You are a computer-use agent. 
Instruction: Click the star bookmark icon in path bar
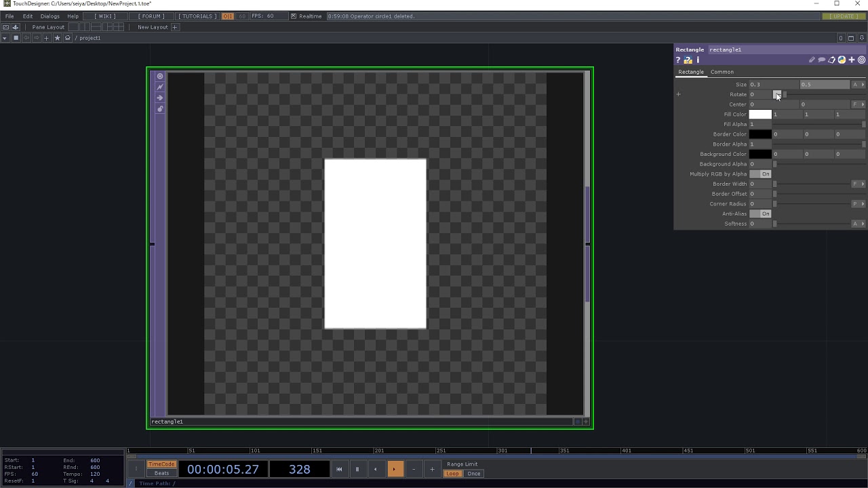pos(57,38)
